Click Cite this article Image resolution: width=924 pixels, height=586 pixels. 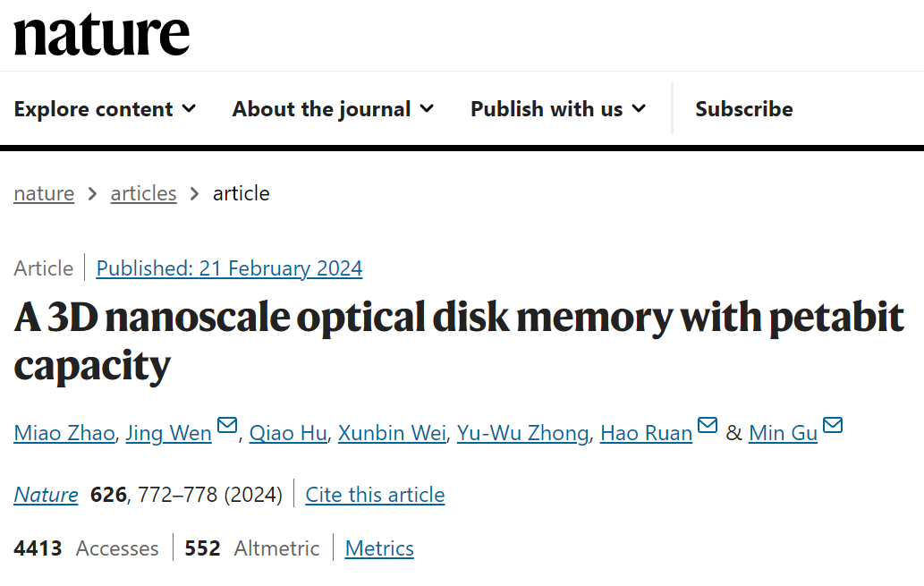coord(375,495)
